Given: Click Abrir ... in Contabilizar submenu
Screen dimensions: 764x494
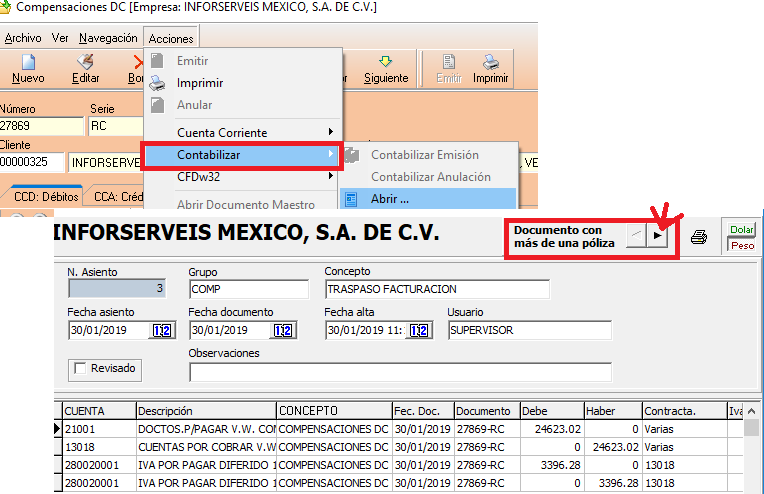Looking at the screenshot, I should tap(428, 199).
